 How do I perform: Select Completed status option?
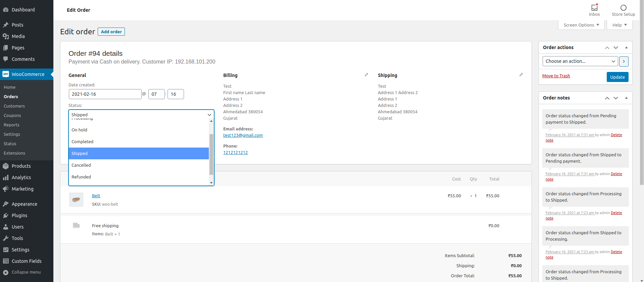pyautogui.click(x=139, y=142)
